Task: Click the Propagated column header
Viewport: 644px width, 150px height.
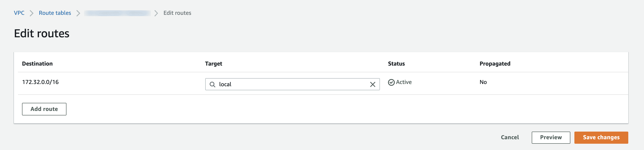Action: coord(495,64)
